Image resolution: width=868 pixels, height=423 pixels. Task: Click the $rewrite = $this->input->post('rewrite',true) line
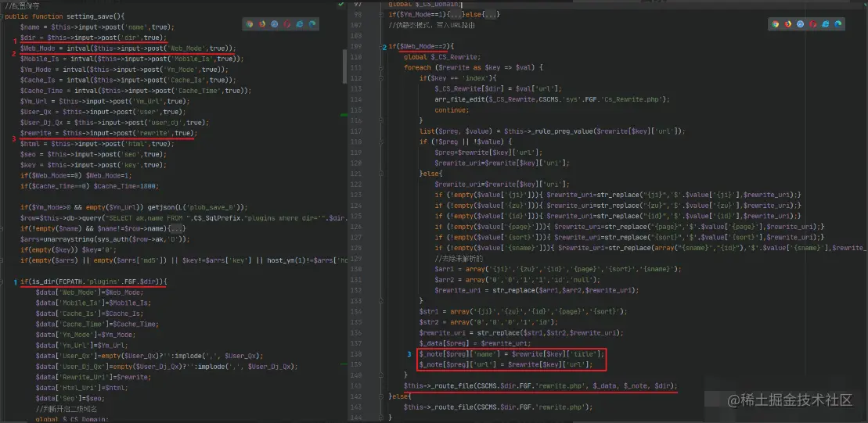[109, 133]
